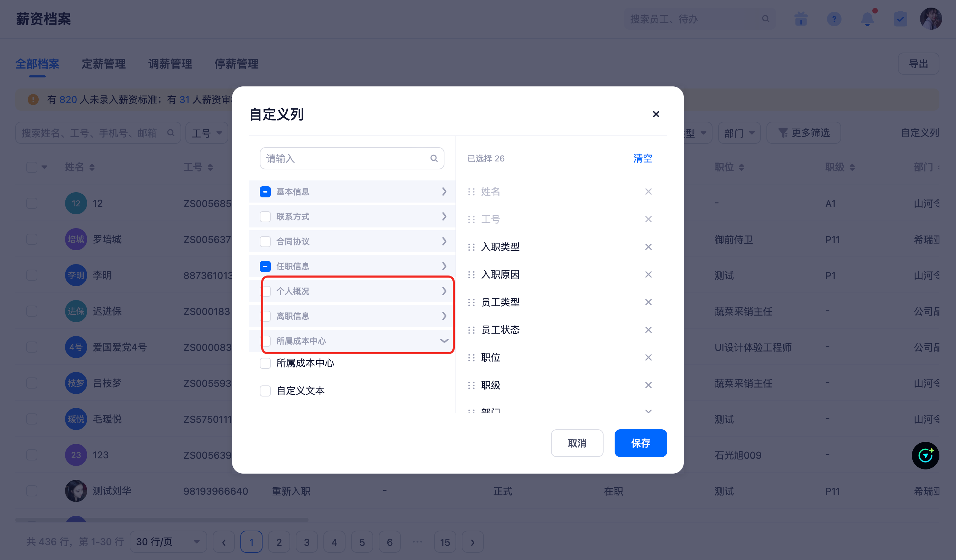Viewport: 956px width, 560px height.
Task: Remove 职级 from selected columns
Action: tap(648, 385)
